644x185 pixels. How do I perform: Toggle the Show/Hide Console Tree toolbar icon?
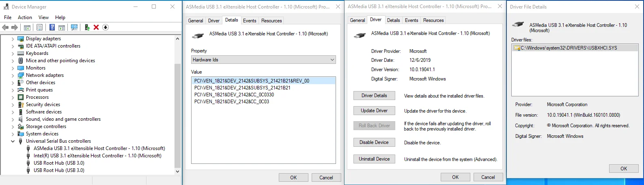pos(27,27)
